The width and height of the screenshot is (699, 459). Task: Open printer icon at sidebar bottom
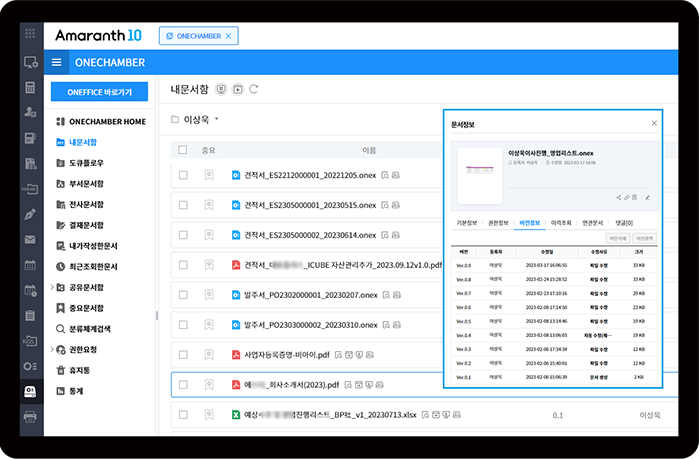coord(30,417)
